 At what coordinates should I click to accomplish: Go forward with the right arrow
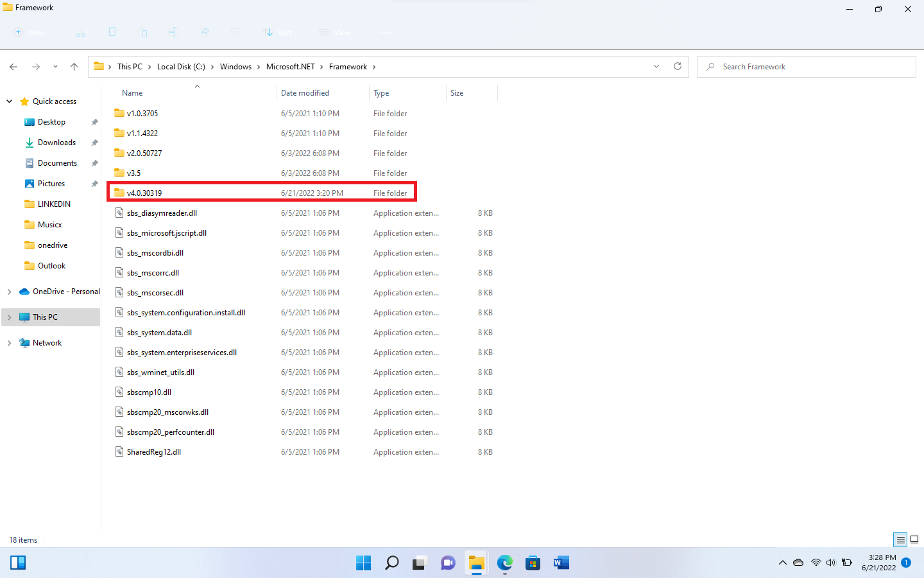[36, 67]
